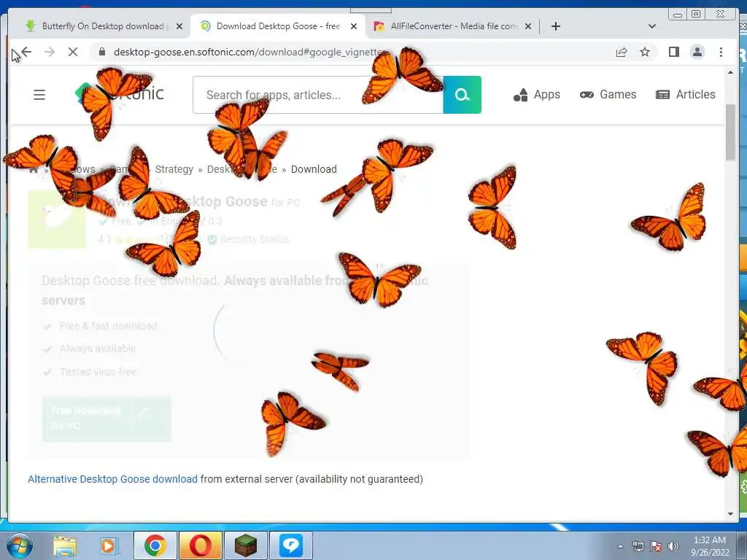Click the page scrollbar down arrow
The width and height of the screenshot is (747, 560).
tap(730, 514)
